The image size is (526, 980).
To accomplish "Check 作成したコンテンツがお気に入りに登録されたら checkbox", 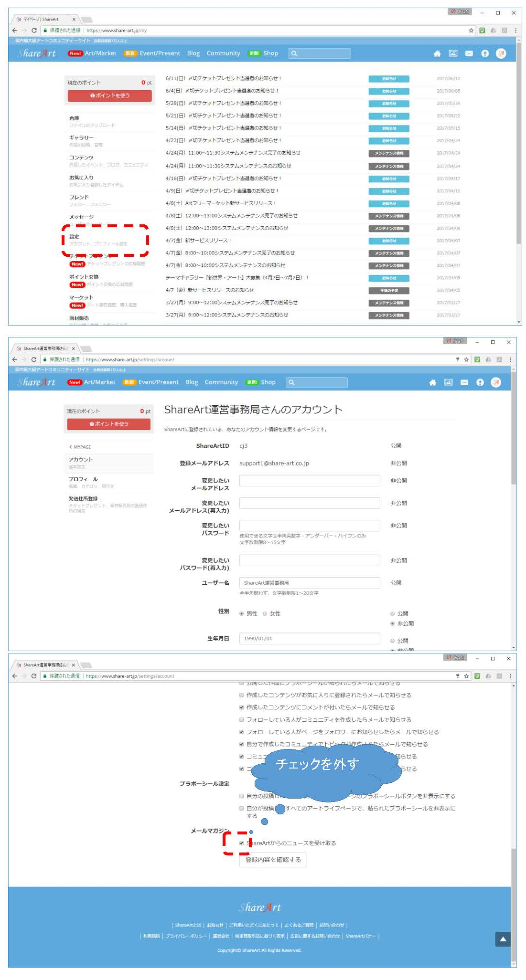I will [242, 695].
